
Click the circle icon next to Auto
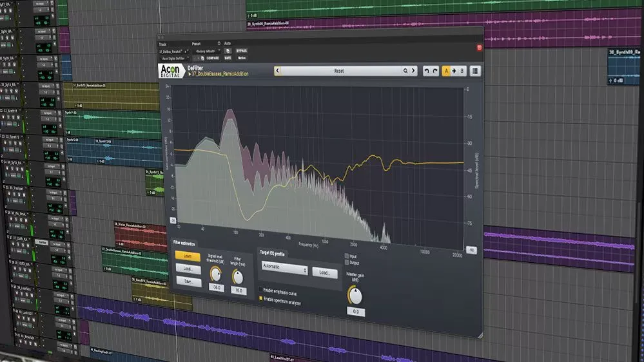219,43
